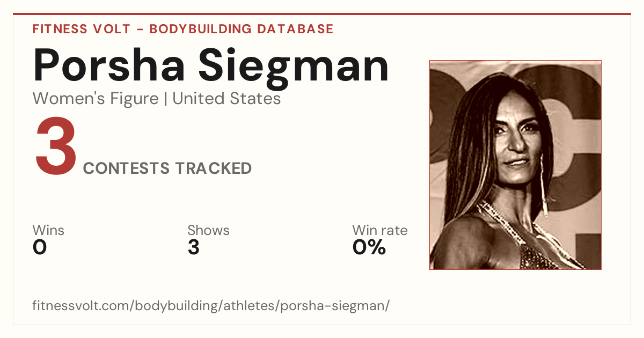Click the Wins value 0
The width and height of the screenshot is (644, 338).
click(40, 247)
